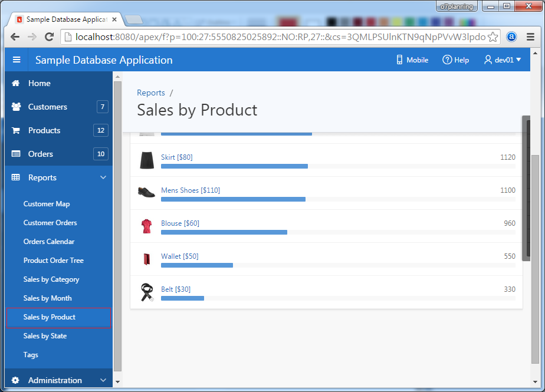Open the Skirt [$80] link
This screenshot has width=545, height=392.
point(176,157)
